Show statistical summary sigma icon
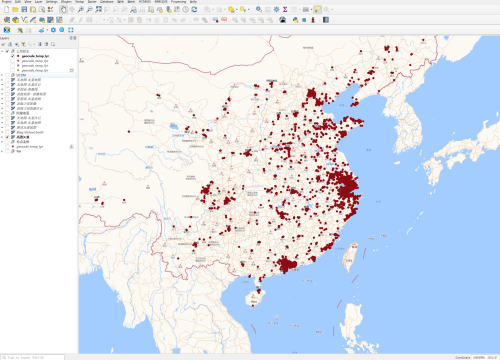The image size is (500, 360). point(285,10)
